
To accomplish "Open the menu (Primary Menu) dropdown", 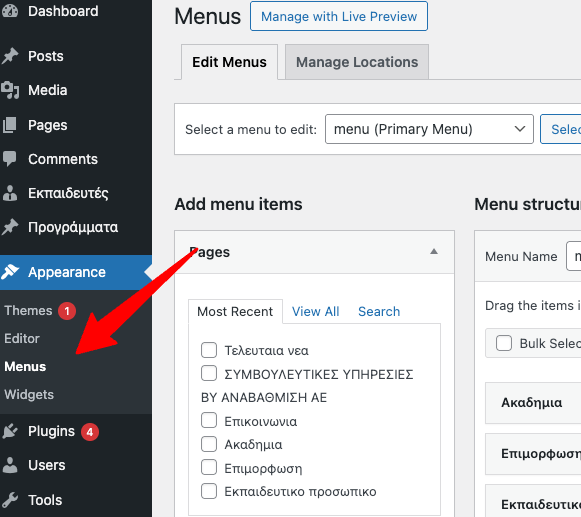I will click(x=429, y=129).
